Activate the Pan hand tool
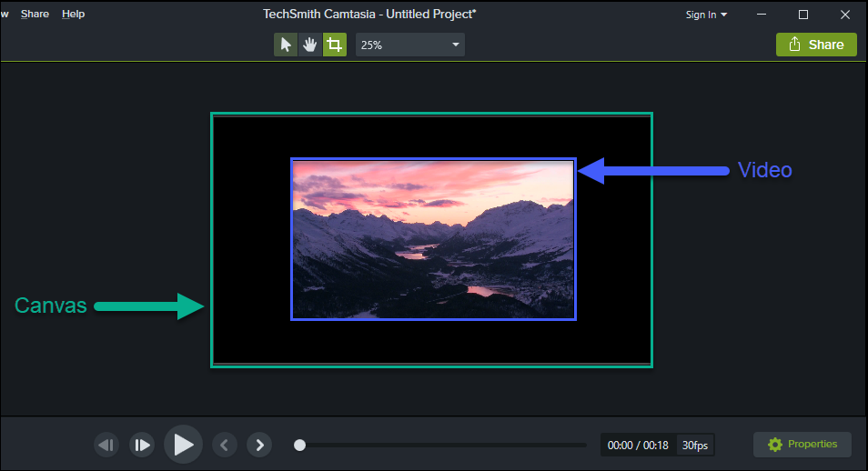This screenshot has height=471, width=868. (x=310, y=45)
